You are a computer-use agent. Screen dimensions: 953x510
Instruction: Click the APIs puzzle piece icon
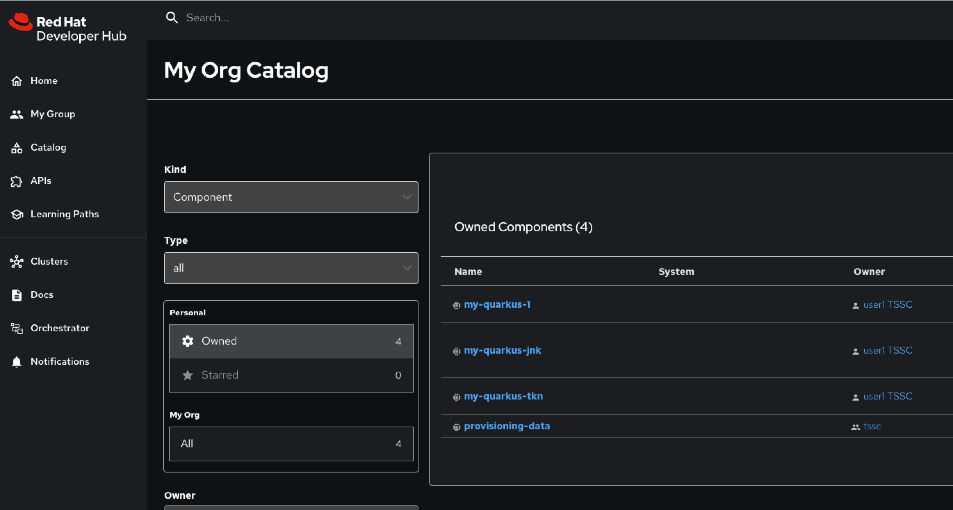tap(16, 181)
